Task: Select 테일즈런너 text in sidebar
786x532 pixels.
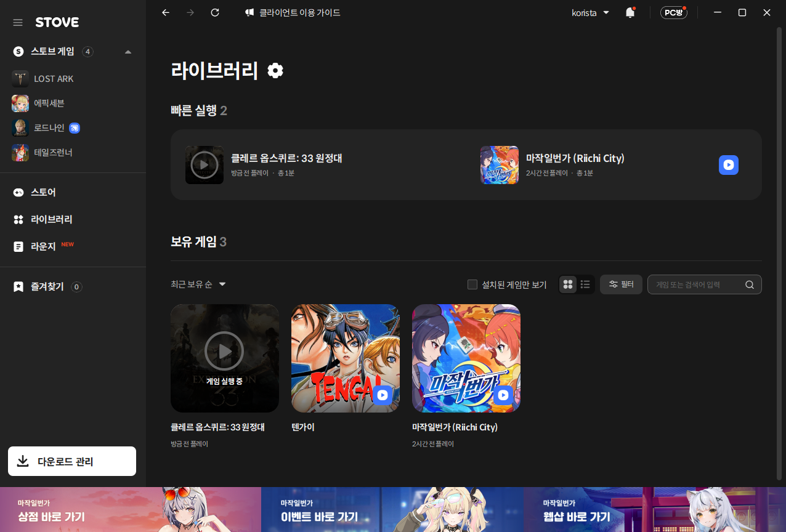Action: 53,152
